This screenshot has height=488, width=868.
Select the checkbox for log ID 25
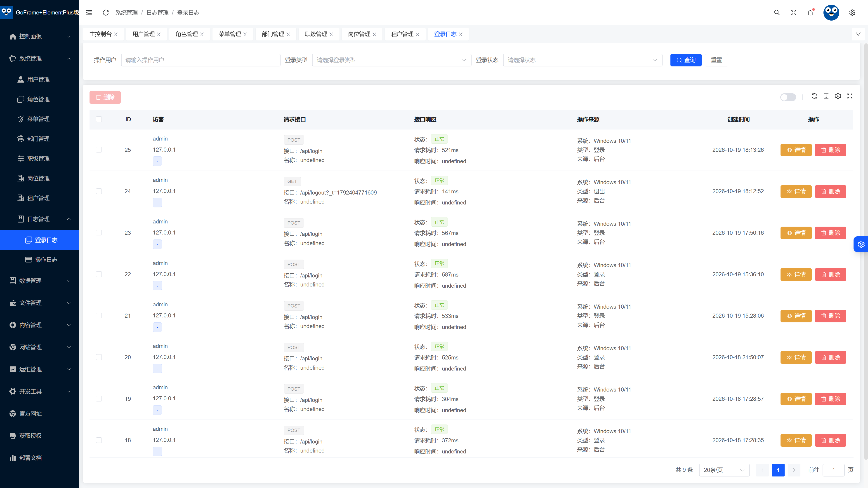click(x=99, y=150)
